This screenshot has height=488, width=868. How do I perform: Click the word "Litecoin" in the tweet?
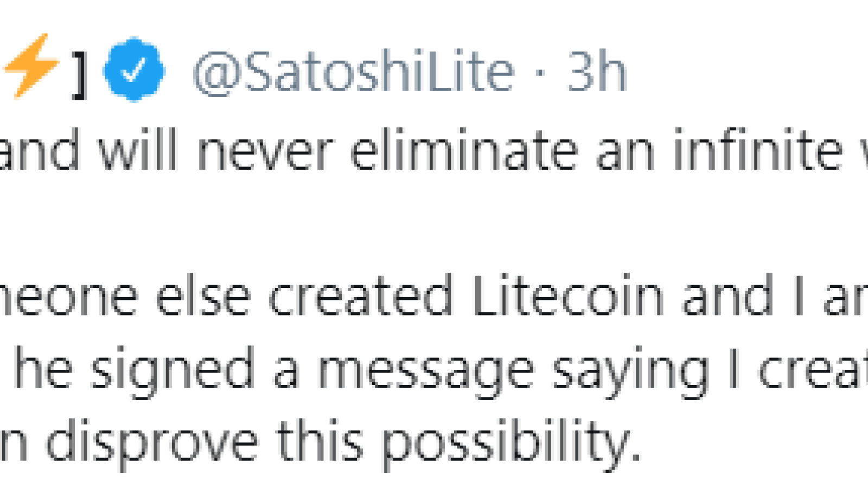click(569, 296)
